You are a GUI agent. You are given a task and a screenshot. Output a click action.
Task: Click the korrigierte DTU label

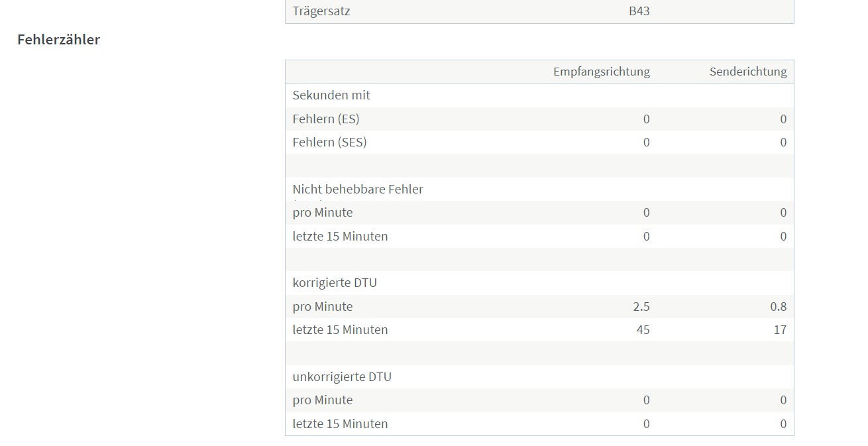tap(335, 283)
